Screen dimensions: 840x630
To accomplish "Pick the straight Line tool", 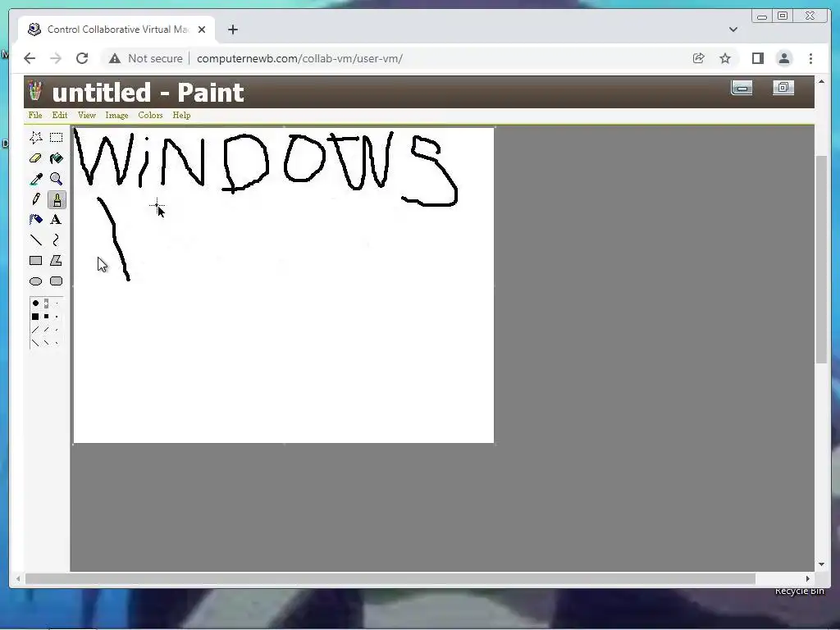I will [36, 240].
